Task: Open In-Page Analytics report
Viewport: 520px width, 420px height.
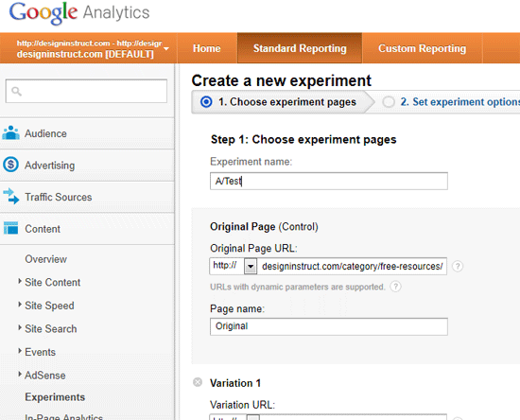Action: pyautogui.click(x=63, y=416)
